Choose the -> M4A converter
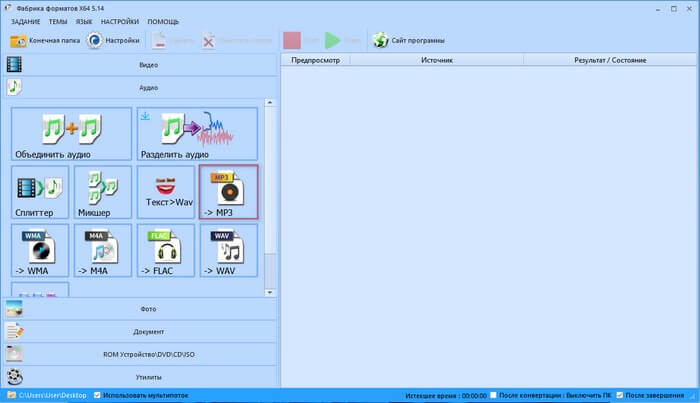 103,250
